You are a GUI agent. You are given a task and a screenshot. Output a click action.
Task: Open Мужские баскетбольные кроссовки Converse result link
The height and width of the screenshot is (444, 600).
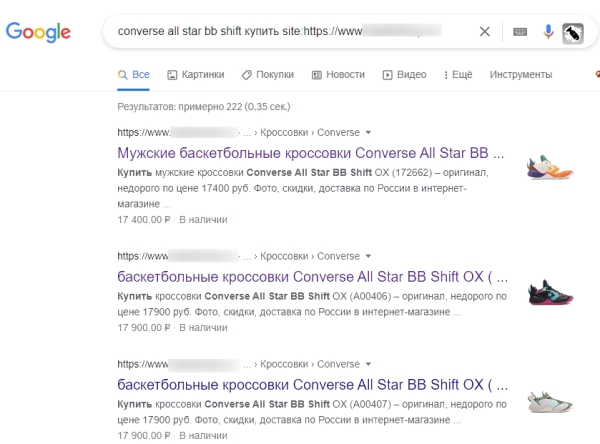[x=311, y=154]
